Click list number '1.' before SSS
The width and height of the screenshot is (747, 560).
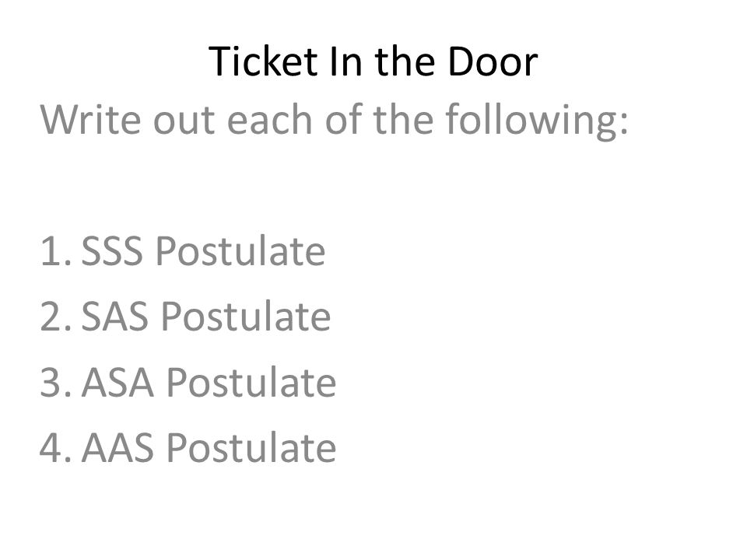pos(56,251)
